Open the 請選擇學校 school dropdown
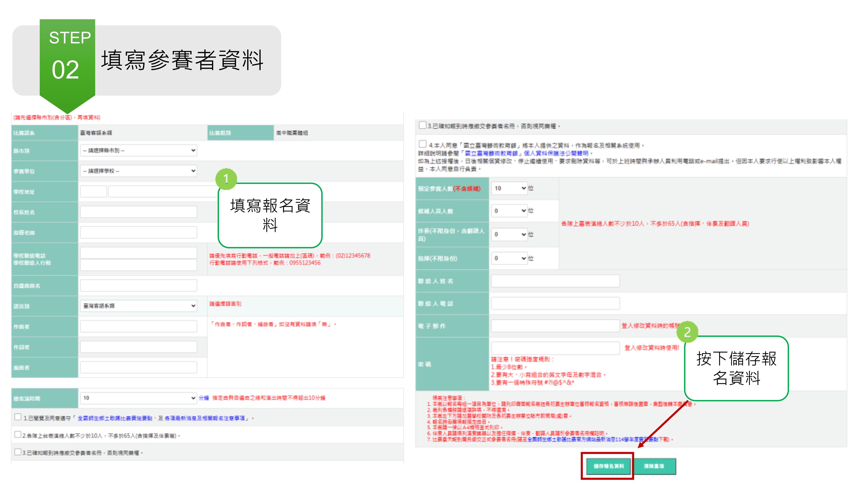The height and width of the screenshot is (488, 868). 138,171
